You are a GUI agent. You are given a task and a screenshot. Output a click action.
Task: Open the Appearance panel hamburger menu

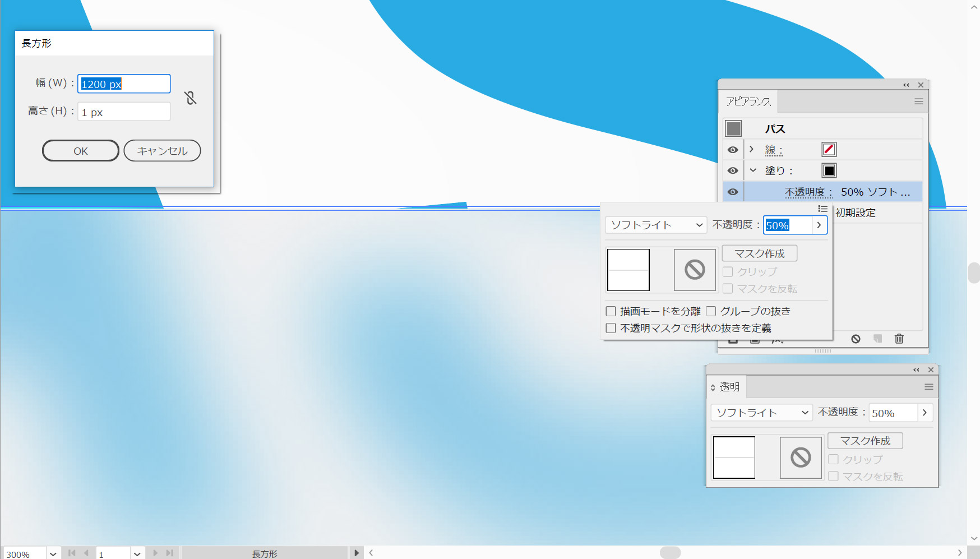[918, 101]
